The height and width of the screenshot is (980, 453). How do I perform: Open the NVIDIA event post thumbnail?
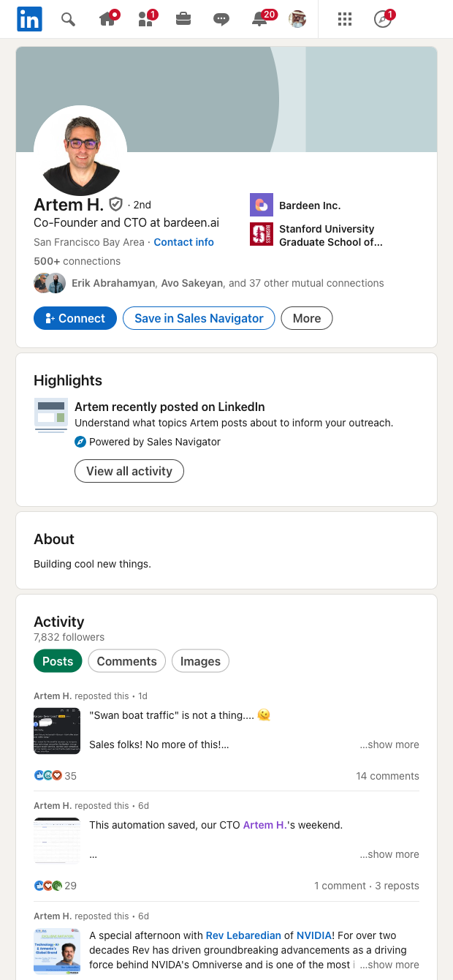(57, 951)
